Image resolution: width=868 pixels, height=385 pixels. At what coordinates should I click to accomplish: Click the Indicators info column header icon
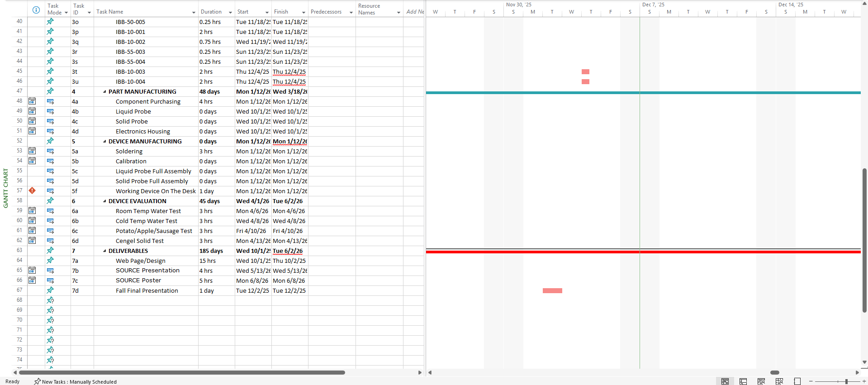tap(36, 10)
